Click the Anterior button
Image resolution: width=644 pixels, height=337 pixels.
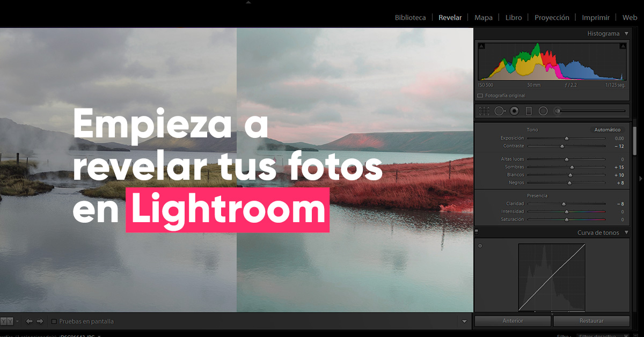(x=513, y=321)
